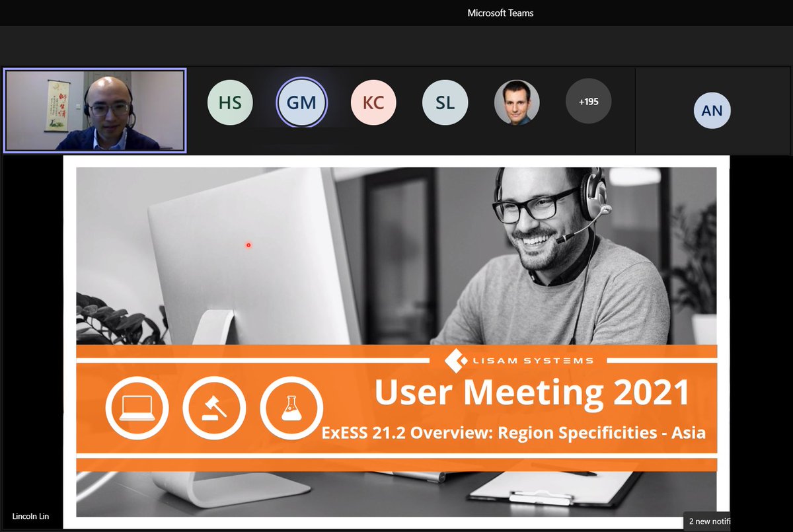This screenshot has width=793, height=532.
Task: Expand the +195 hidden participants overflow
Action: (x=588, y=102)
